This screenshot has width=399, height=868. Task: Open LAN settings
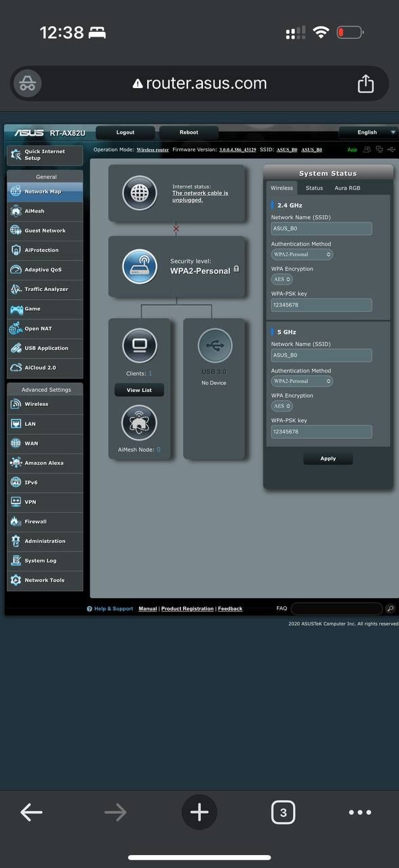coord(45,424)
